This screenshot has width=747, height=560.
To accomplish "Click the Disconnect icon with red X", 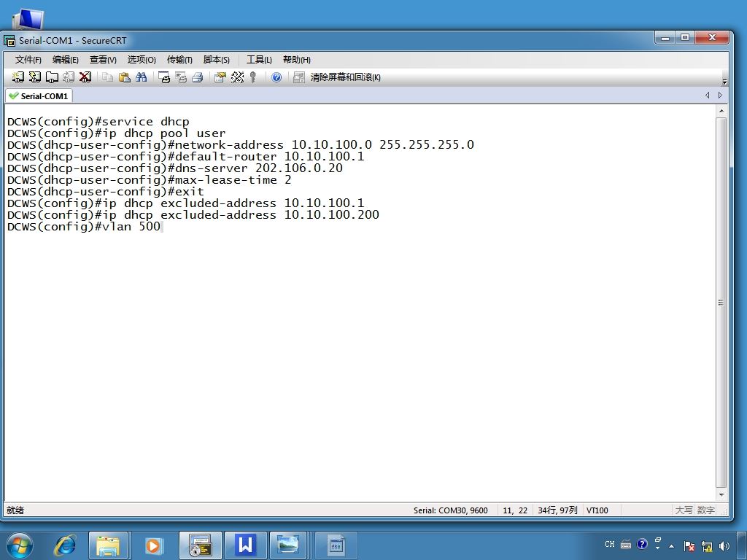I will click(85, 77).
